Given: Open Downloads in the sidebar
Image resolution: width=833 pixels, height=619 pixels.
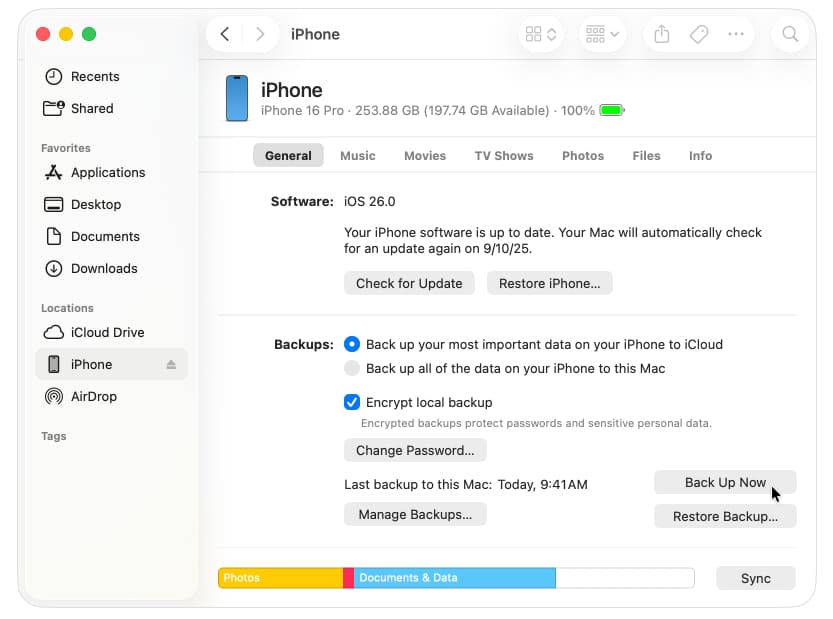Looking at the screenshot, I should click(x=112, y=268).
